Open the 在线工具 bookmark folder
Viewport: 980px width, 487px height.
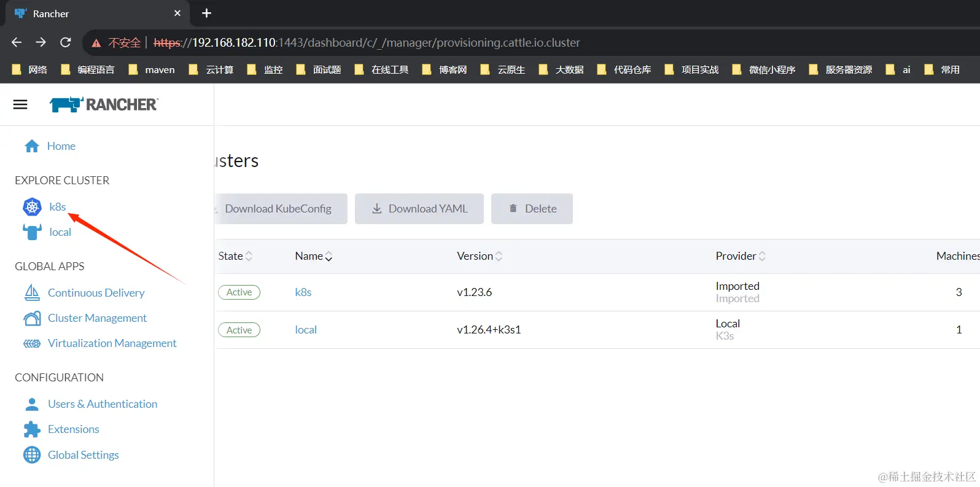(382, 69)
